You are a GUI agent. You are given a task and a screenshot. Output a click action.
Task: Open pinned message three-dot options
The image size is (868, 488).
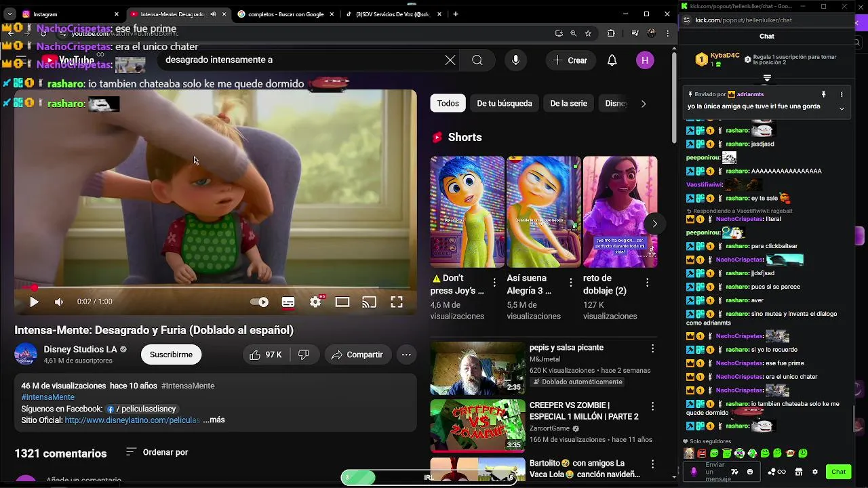tap(842, 94)
